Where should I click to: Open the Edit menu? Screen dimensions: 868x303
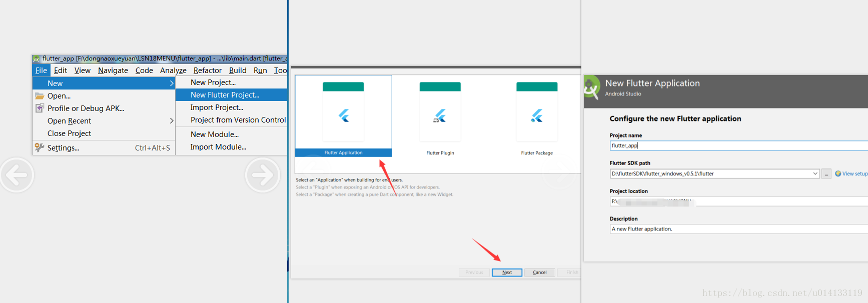click(61, 70)
